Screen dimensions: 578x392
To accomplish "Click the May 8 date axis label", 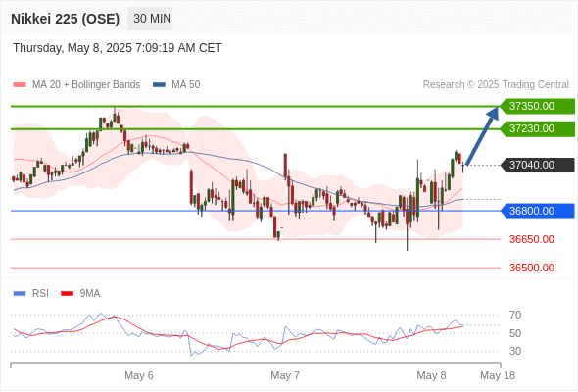I will click(x=431, y=375).
